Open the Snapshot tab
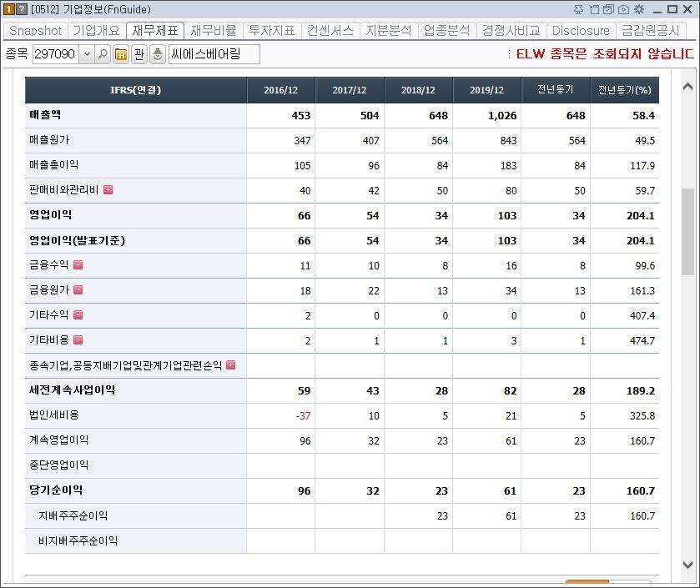700x588 pixels. 35,31
